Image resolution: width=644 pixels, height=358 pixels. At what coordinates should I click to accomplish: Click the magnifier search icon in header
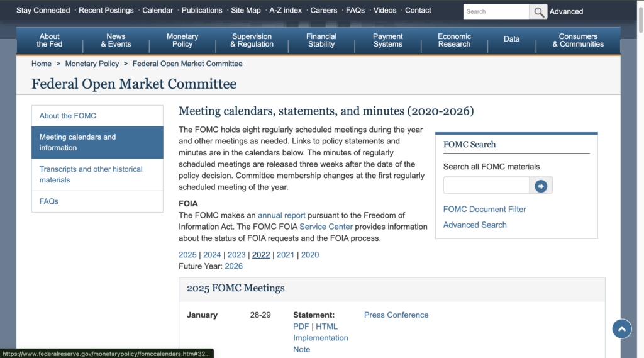(538, 12)
